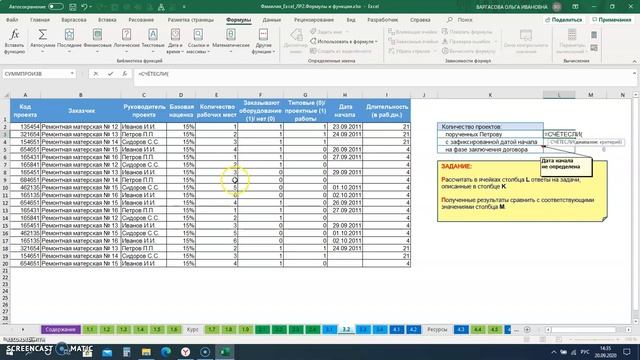Viewport: 640px width, 360px height.
Task: Open the Comments (Примечания) button
Action: tap(611, 20)
